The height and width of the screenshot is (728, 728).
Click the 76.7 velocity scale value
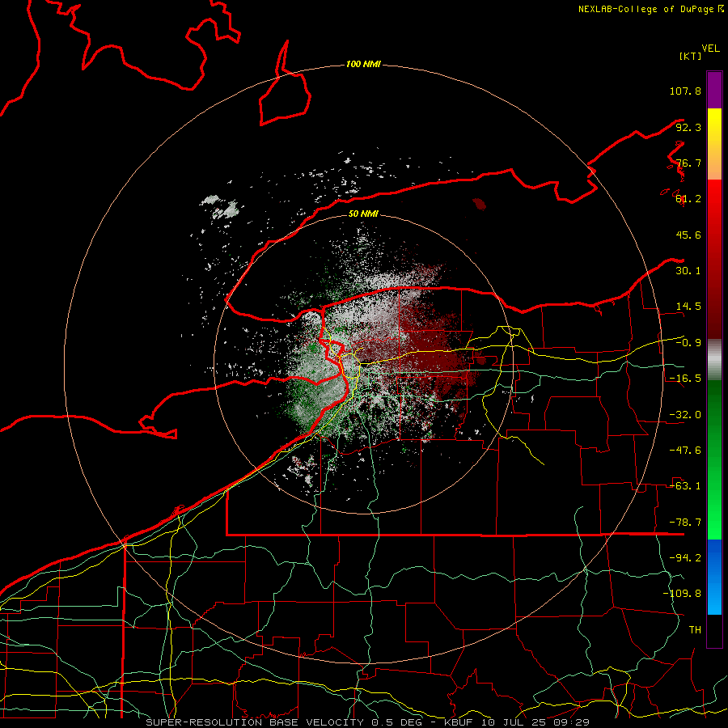[x=688, y=163]
